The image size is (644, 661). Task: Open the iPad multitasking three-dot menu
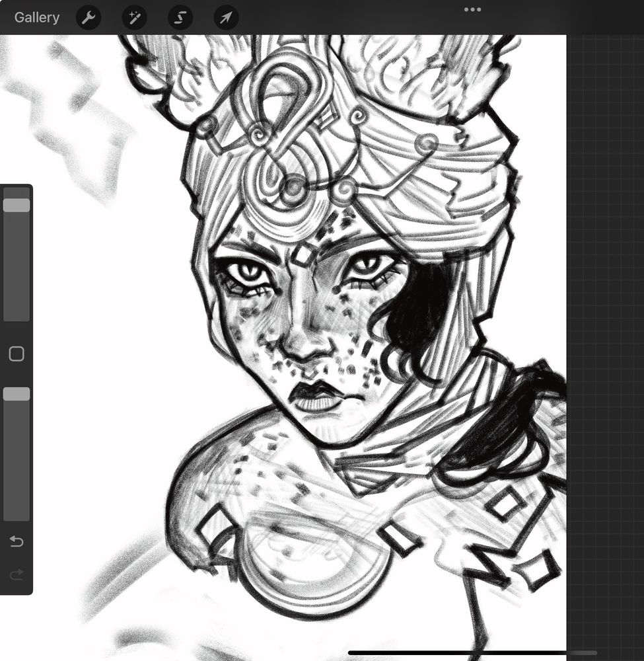[472, 9]
